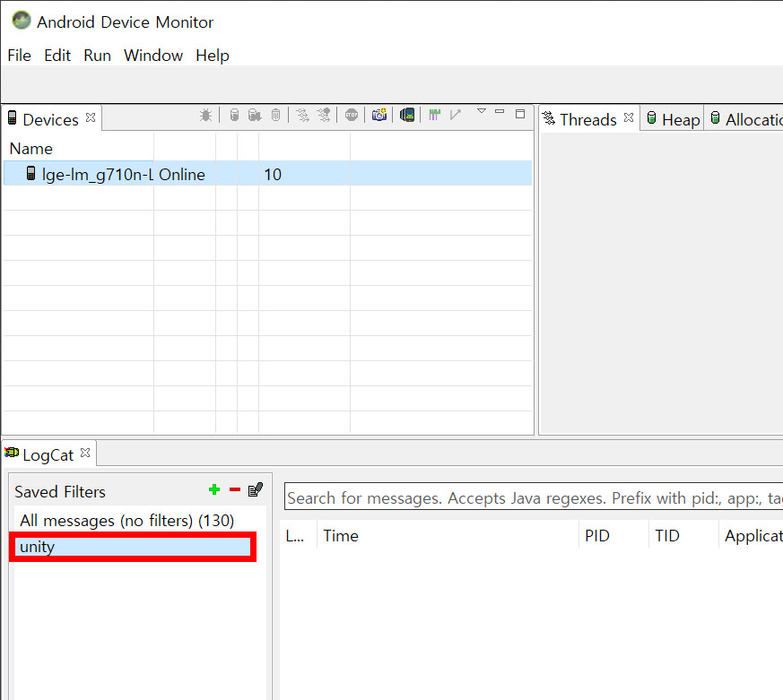This screenshot has height=700, width=783.
Task: Edit selected logcat filter
Action: (x=256, y=489)
